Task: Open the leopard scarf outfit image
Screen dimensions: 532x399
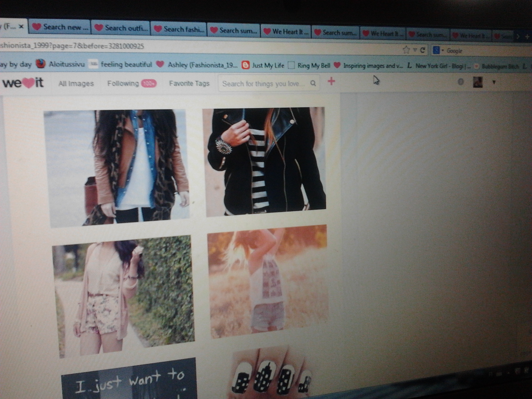Action: pos(116,168)
